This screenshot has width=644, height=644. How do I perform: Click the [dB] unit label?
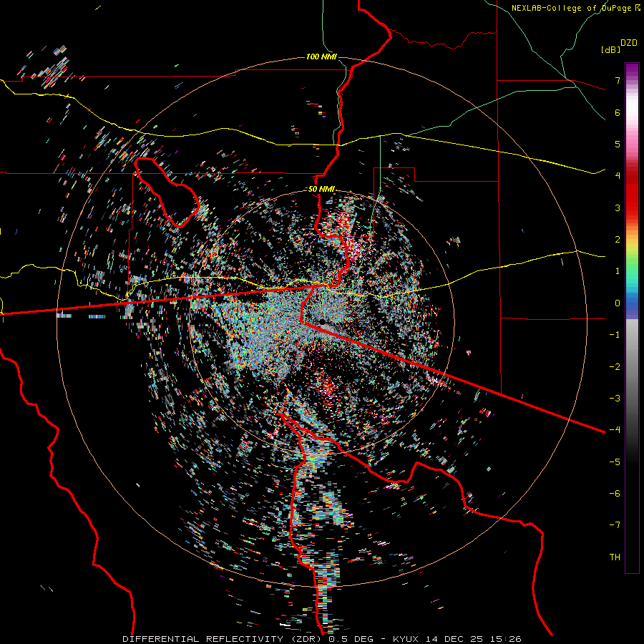(610, 49)
